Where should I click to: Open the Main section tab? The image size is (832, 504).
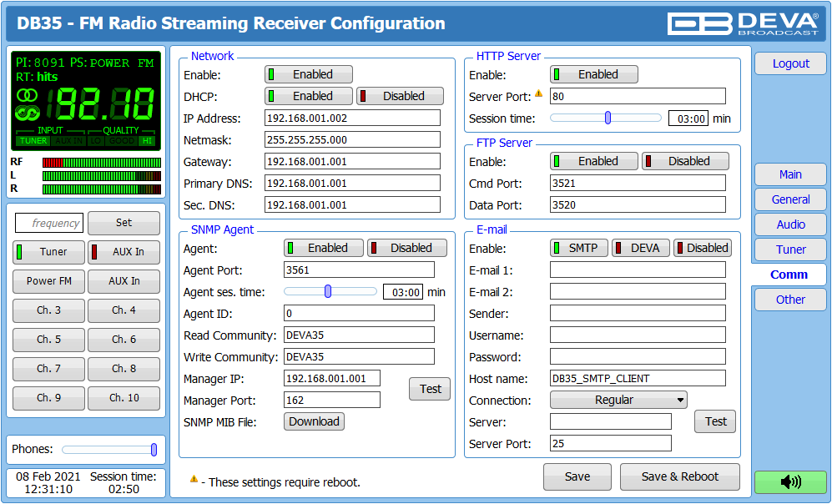[790, 174]
